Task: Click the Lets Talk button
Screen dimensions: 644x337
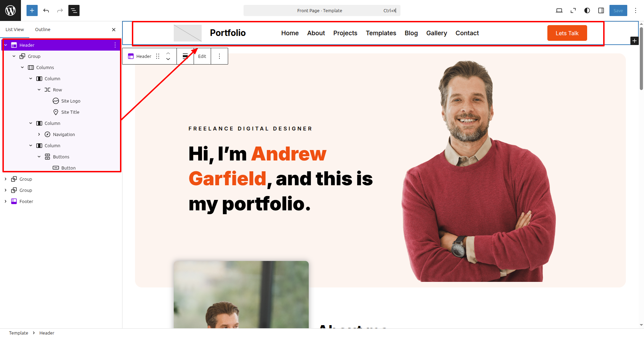Action: (x=567, y=33)
